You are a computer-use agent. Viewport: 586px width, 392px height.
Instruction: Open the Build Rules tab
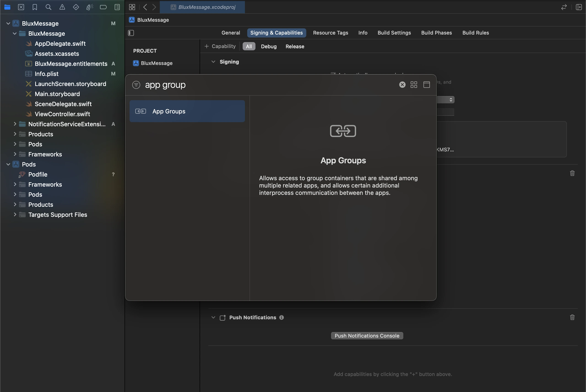tap(475, 33)
